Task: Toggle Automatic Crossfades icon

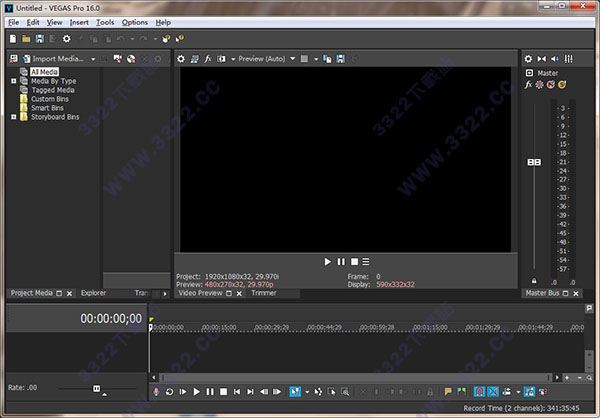Action: [x=493, y=392]
